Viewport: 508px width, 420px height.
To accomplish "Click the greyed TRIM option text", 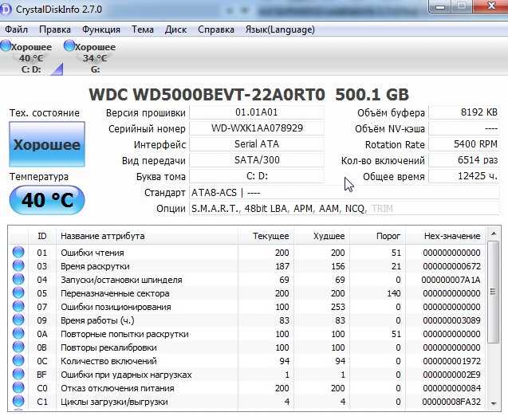I will tap(382, 209).
